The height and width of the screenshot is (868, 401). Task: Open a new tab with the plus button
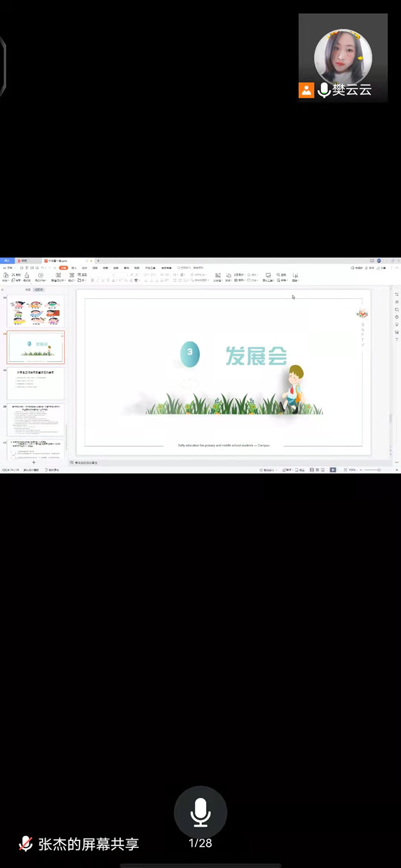click(x=98, y=261)
